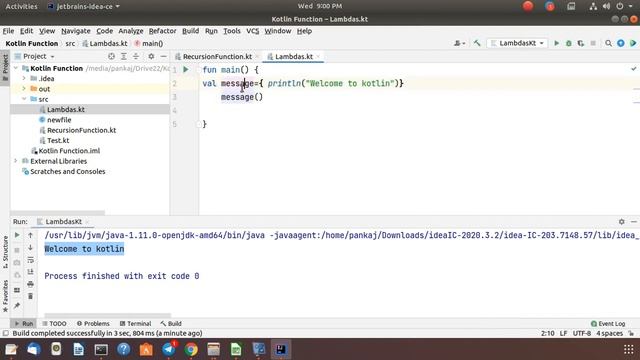The height and width of the screenshot is (360, 640).
Task: Open Chrome from the Ubuntu dock
Action: click(191, 349)
